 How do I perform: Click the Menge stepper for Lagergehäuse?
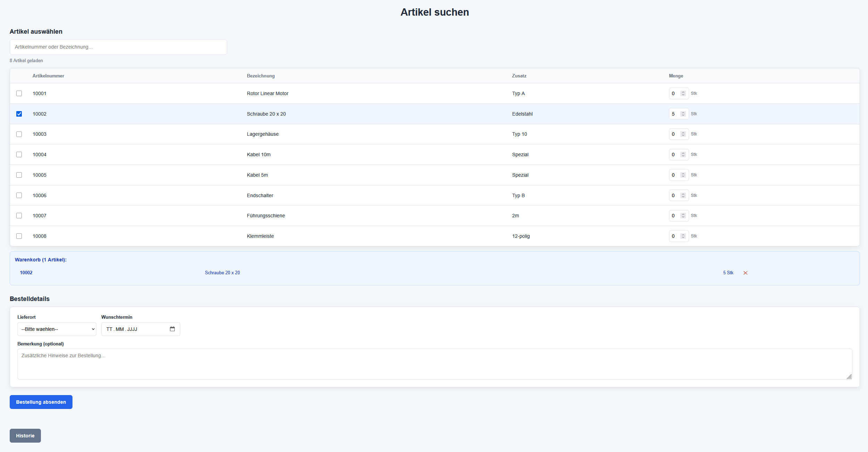(683, 134)
